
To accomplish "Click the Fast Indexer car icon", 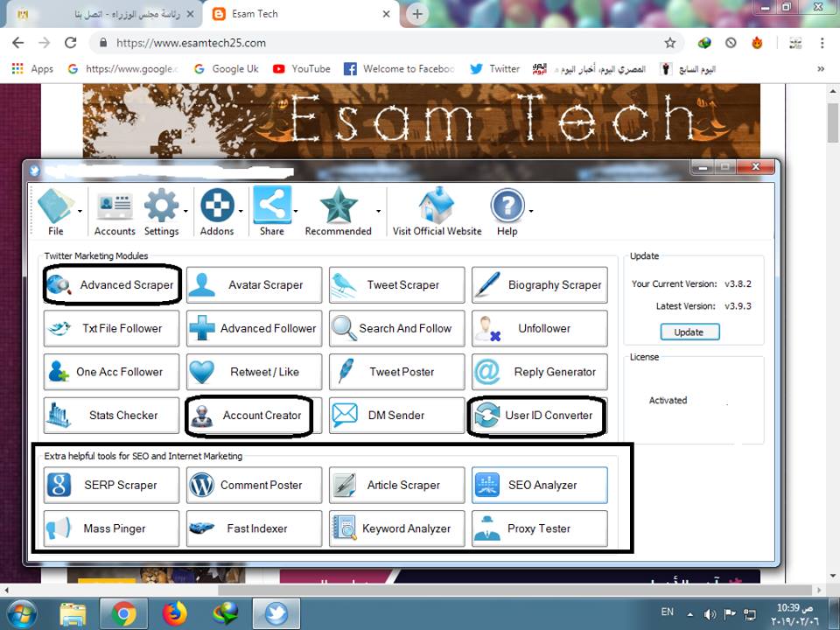I will 201,528.
